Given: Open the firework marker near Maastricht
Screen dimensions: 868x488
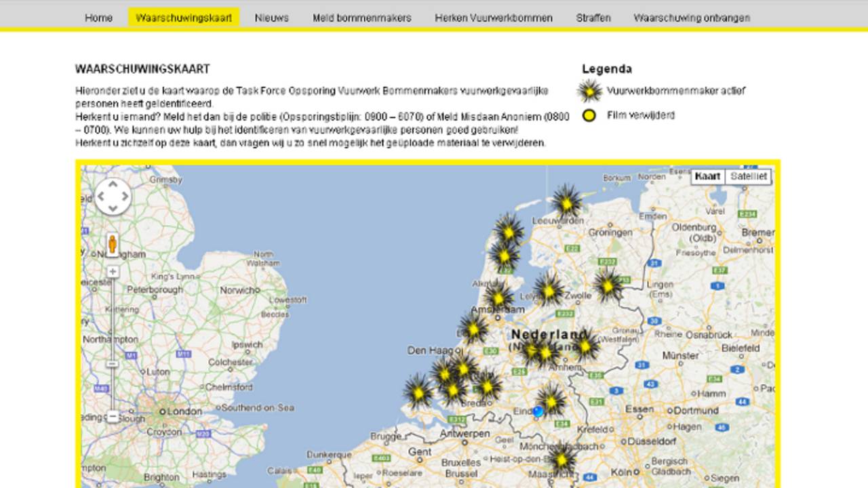Looking at the screenshot, I should tap(562, 460).
